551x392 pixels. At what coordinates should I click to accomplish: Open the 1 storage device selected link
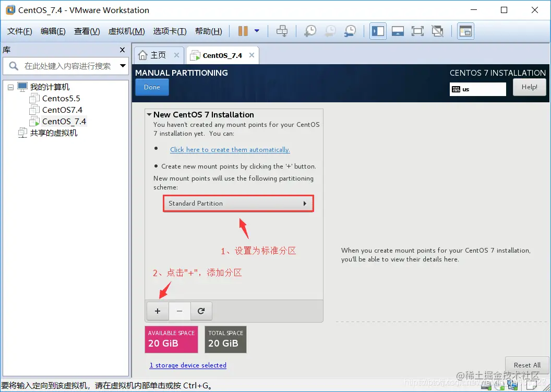[x=188, y=365]
